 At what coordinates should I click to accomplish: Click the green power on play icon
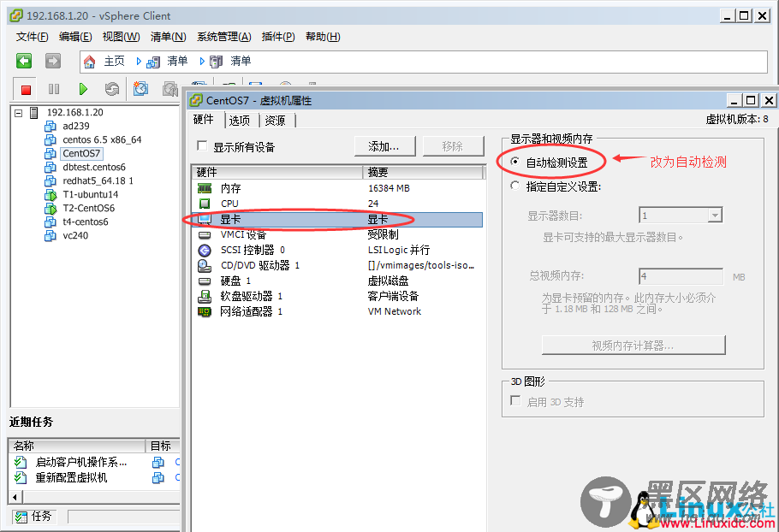pyautogui.click(x=83, y=89)
